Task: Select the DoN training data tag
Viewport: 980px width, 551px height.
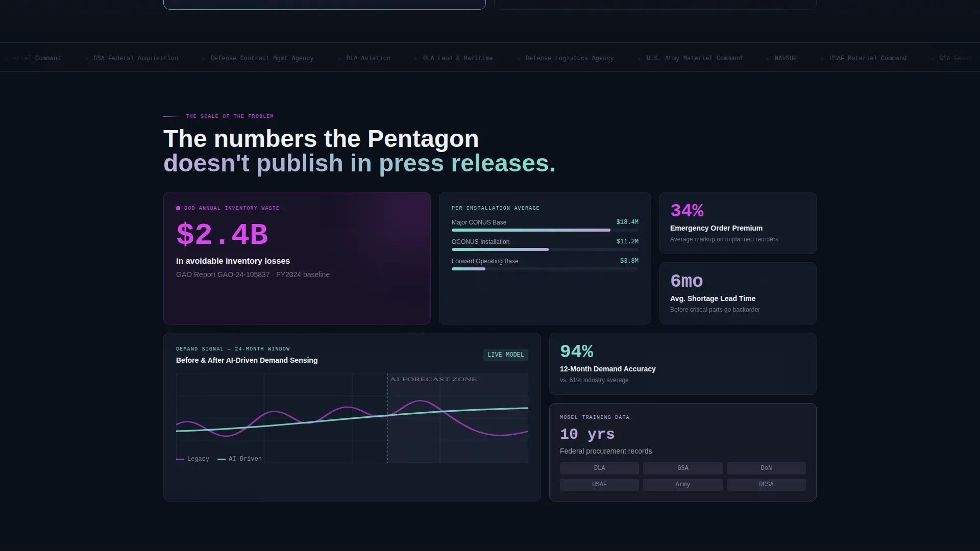Action: tap(766, 468)
